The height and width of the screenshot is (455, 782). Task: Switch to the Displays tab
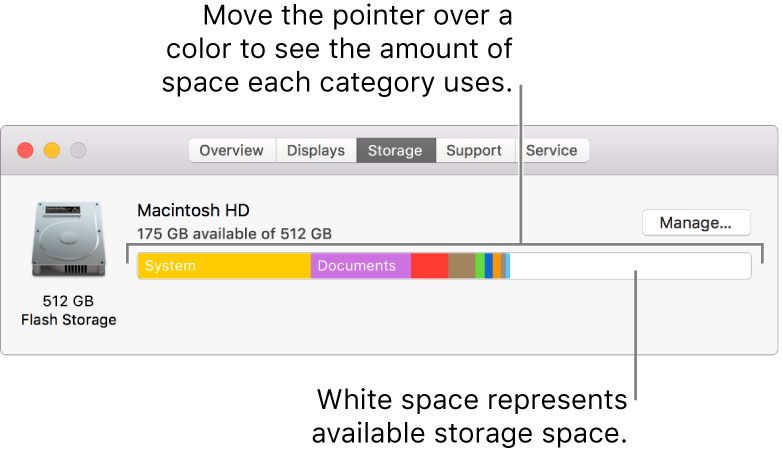click(315, 150)
